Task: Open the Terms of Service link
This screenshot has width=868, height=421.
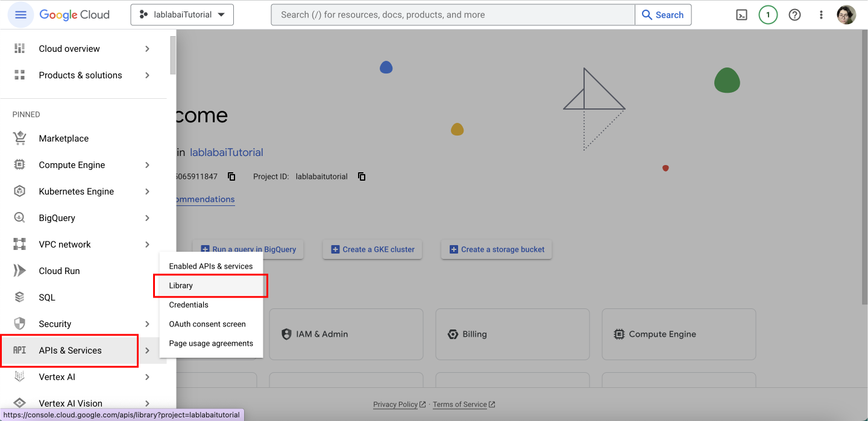Action: click(464, 404)
